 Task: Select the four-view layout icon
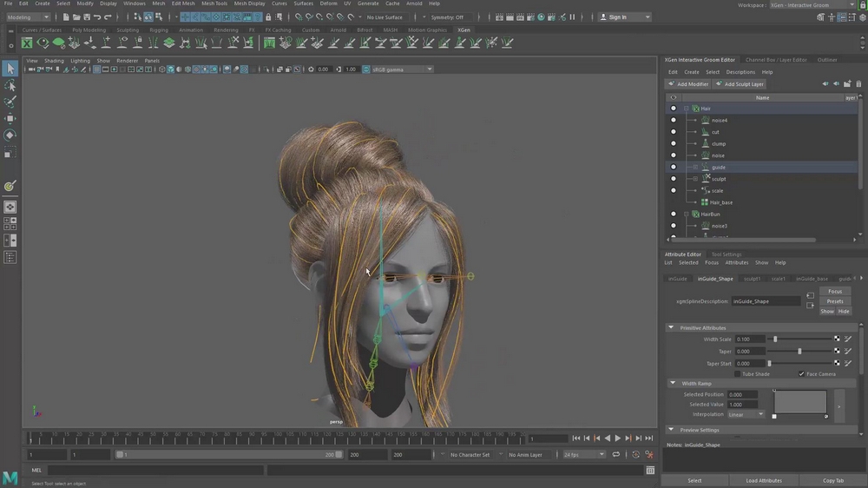pos(10,224)
